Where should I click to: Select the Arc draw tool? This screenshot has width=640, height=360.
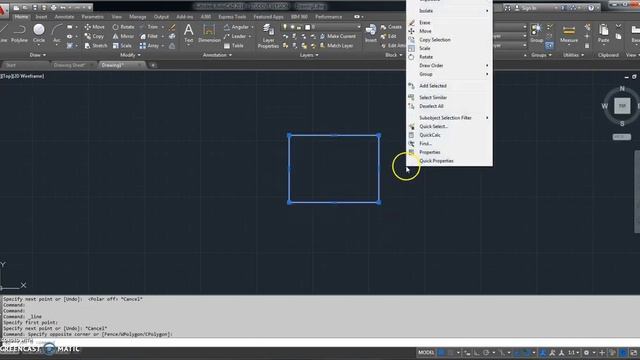[57, 33]
